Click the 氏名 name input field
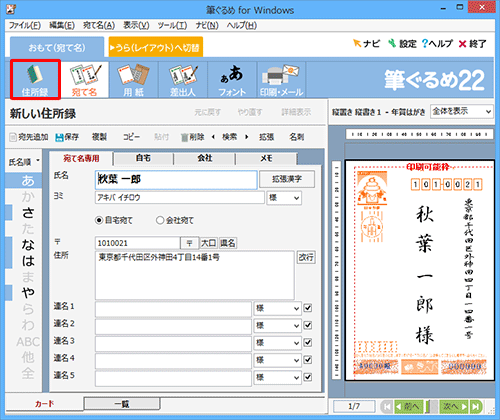Image resolution: width=500 pixels, height=420 pixels. [176, 180]
